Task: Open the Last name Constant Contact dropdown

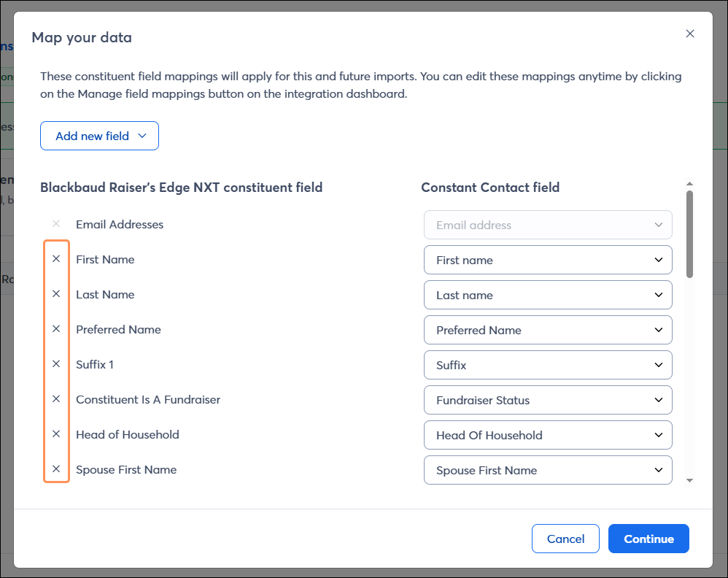Action: [x=548, y=295]
